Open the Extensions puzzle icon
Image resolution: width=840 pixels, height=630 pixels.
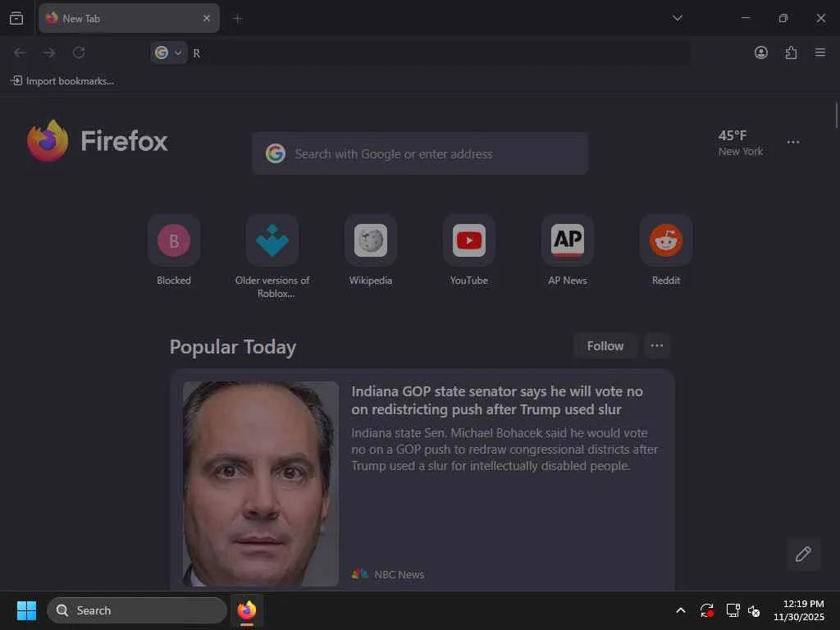791,52
